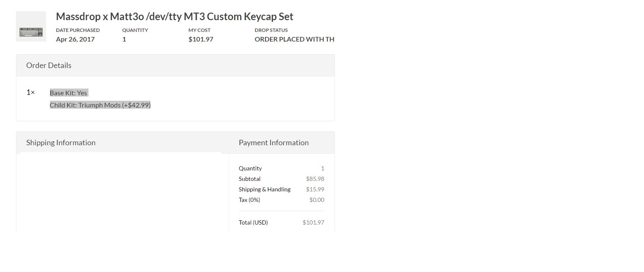Viewport: 644px width, 272px height.
Task: Click the Payment Information header
Action: 274,143
